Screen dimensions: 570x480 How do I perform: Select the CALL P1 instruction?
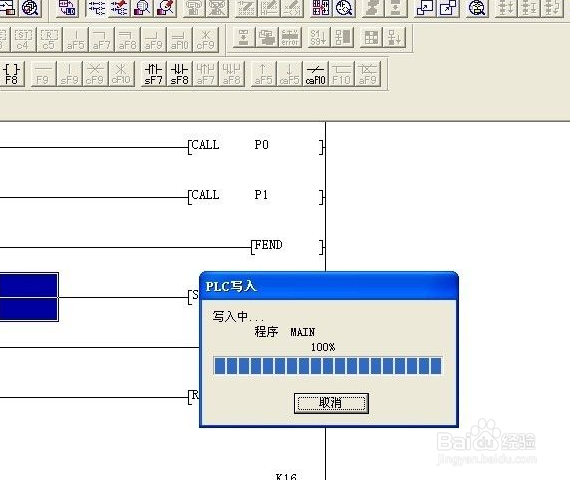pyautogui.click(x=256, y=196)
